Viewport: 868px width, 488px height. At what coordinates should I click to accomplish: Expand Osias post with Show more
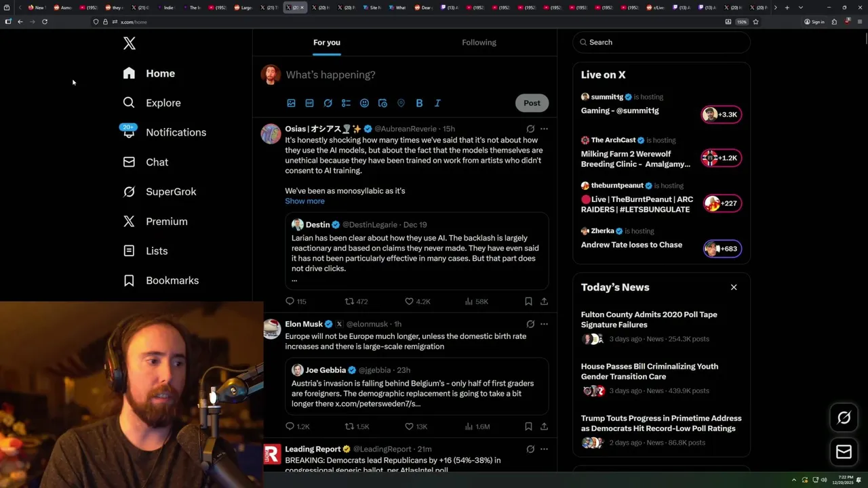[304, 201]
